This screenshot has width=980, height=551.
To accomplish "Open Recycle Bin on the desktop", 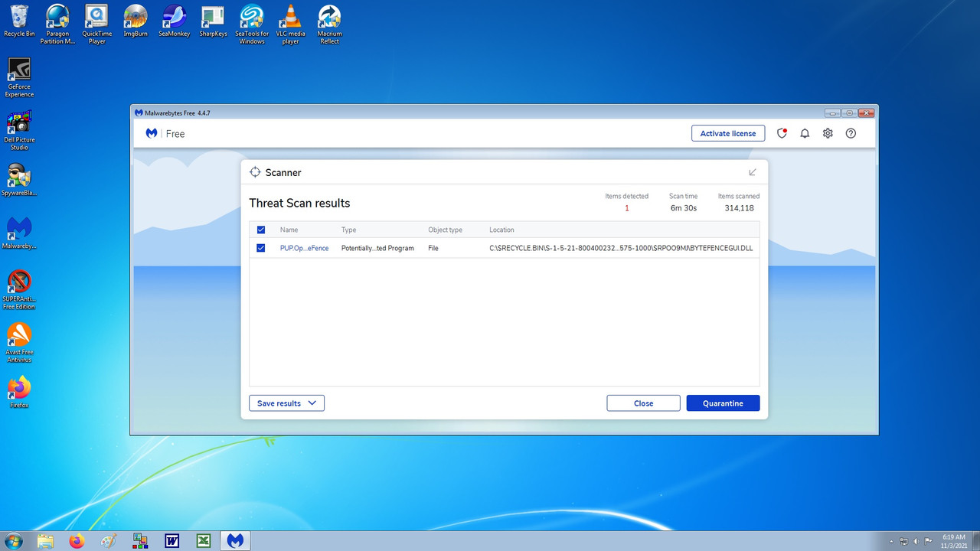I will [x=19, y=21].
